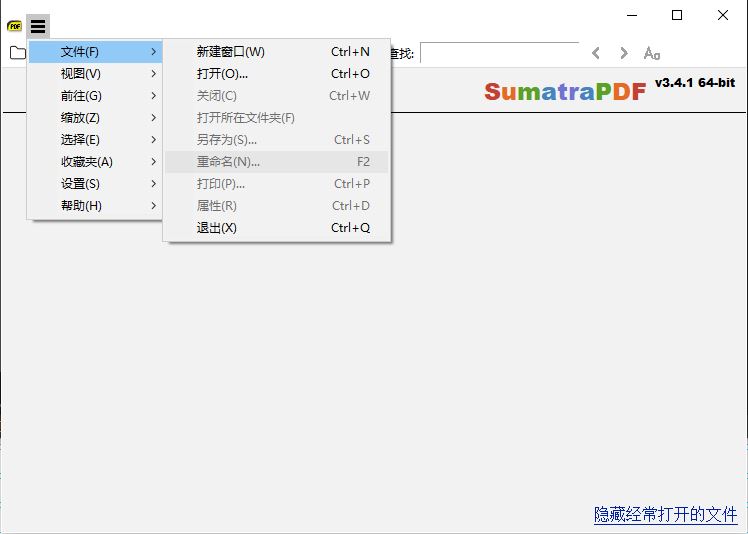Screen dimensions: 748x534
Task: Toggle the match case Aa icon
Action: coord(652,53)
